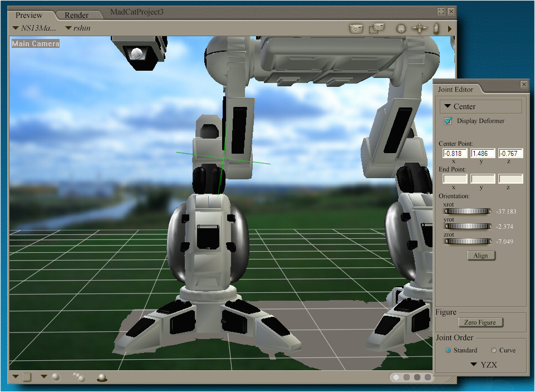535x392 pixels.
Task: Click the hand camera control icon
Action: (x=436, y=28)
